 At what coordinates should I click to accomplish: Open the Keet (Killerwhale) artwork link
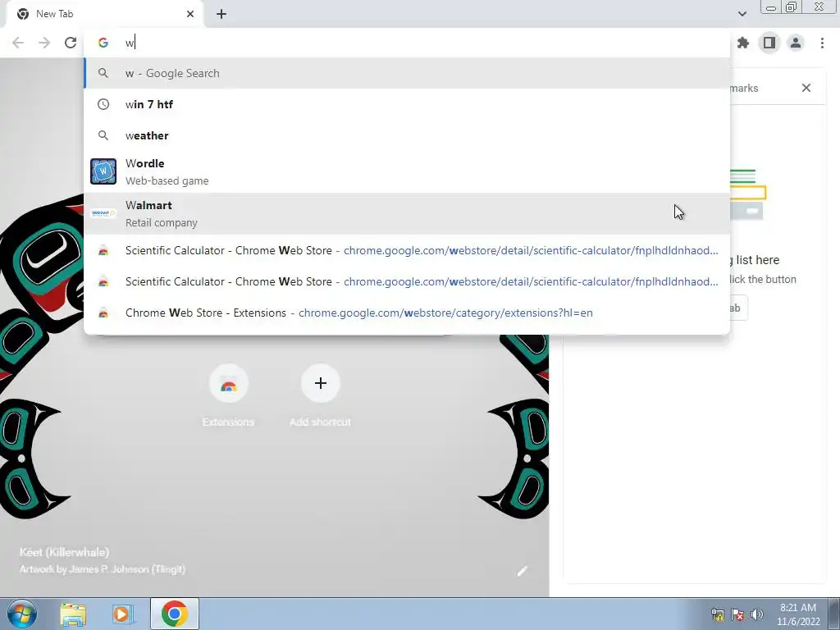coord(64,552)
